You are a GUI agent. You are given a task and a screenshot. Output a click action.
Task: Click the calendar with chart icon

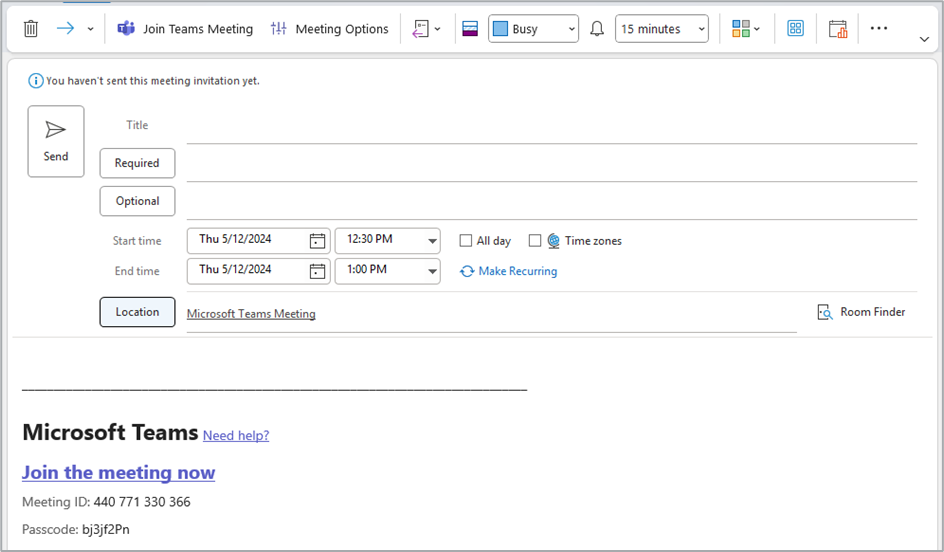[x=837, y=28]
